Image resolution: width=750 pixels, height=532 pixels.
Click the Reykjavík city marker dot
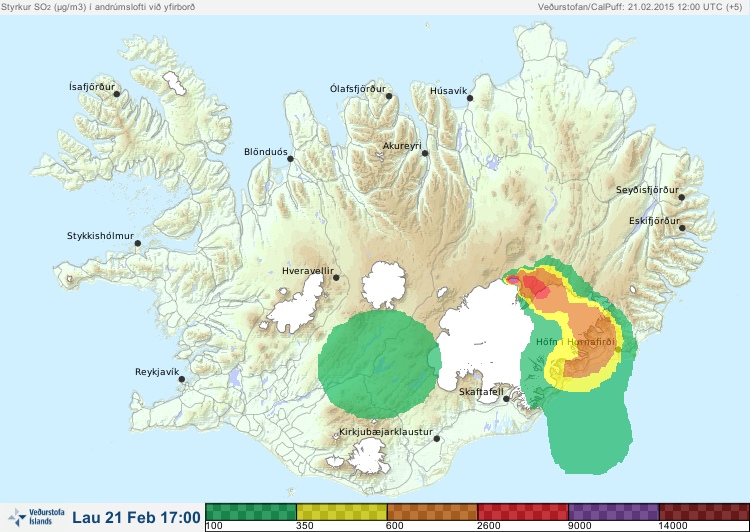click(182, 379)
